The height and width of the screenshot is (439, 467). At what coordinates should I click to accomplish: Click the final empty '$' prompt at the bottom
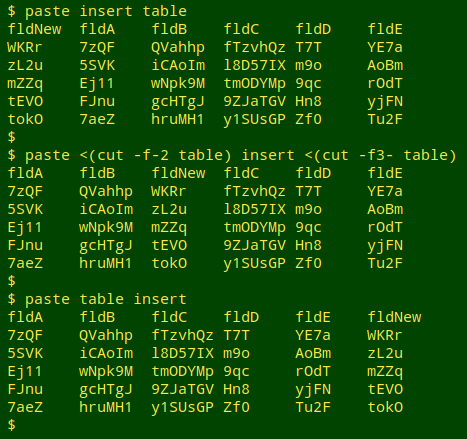pos(12,425)
